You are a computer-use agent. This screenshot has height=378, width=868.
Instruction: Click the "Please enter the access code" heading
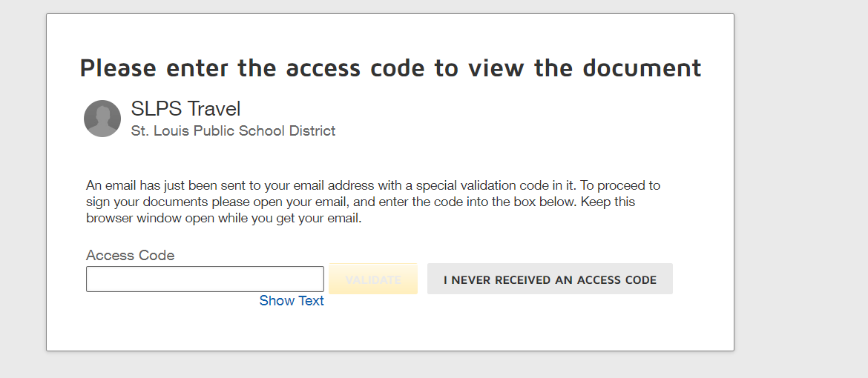390,67
